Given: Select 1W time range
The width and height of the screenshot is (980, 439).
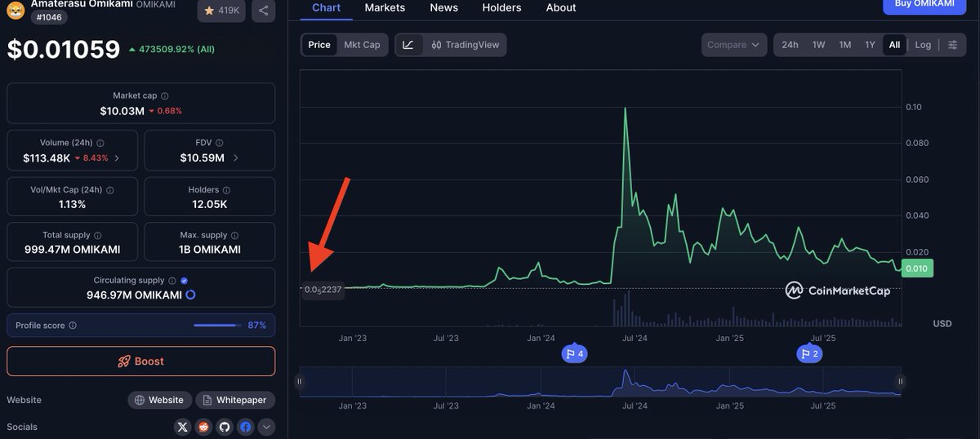Looking at the screenshot, I should pyautogui.click(x=818, y=45).
